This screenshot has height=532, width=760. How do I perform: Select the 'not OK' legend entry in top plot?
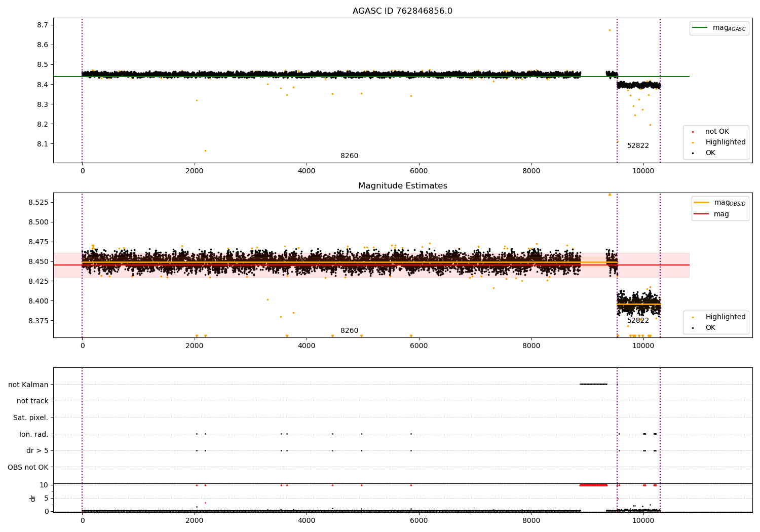[x=717, y=132]
